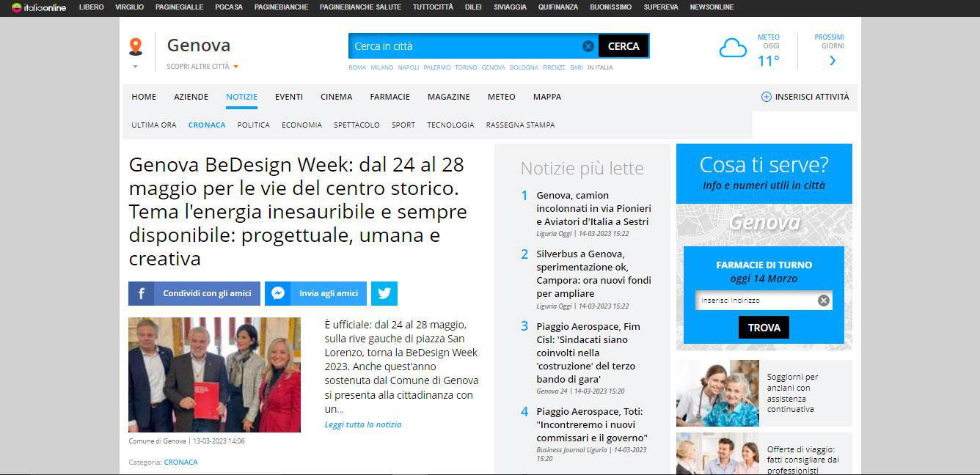Select Torino city quick link
This screenshot has width=980, height=475.
[x=466, y=67]
